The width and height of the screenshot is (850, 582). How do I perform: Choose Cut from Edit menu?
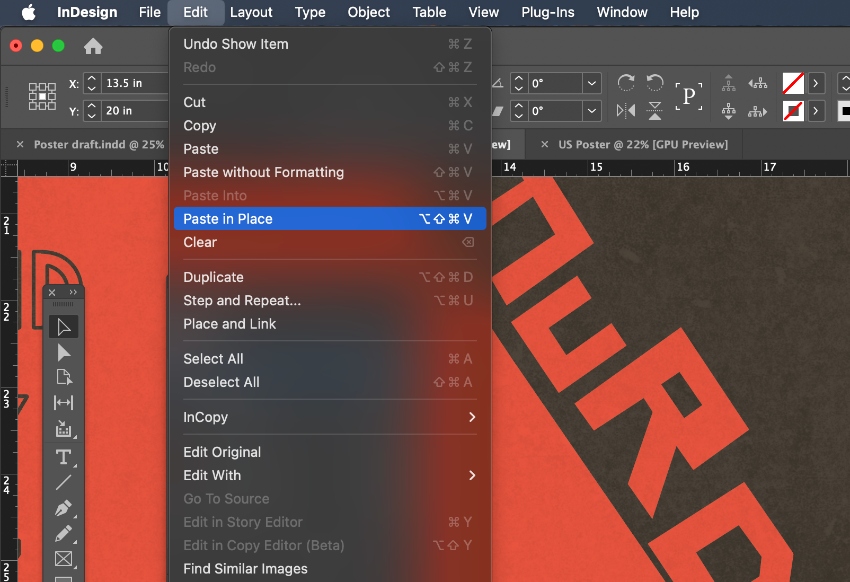click(x=330, y=102)
